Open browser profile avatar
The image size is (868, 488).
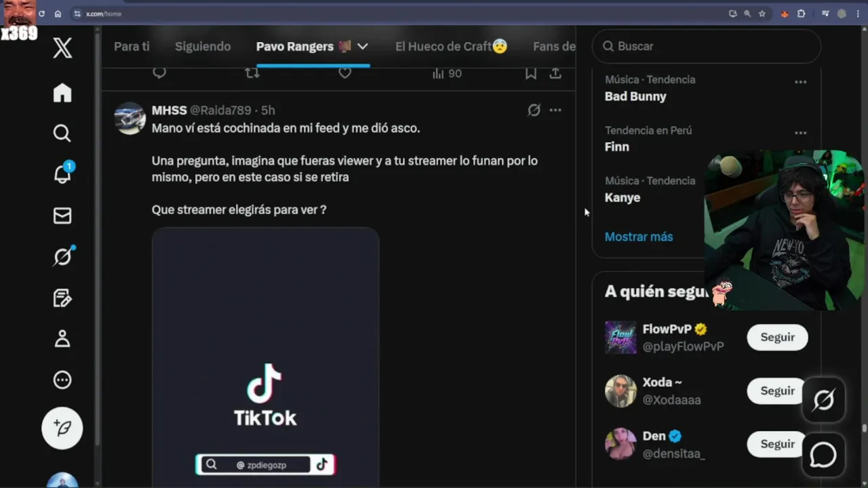coord(842,14)
